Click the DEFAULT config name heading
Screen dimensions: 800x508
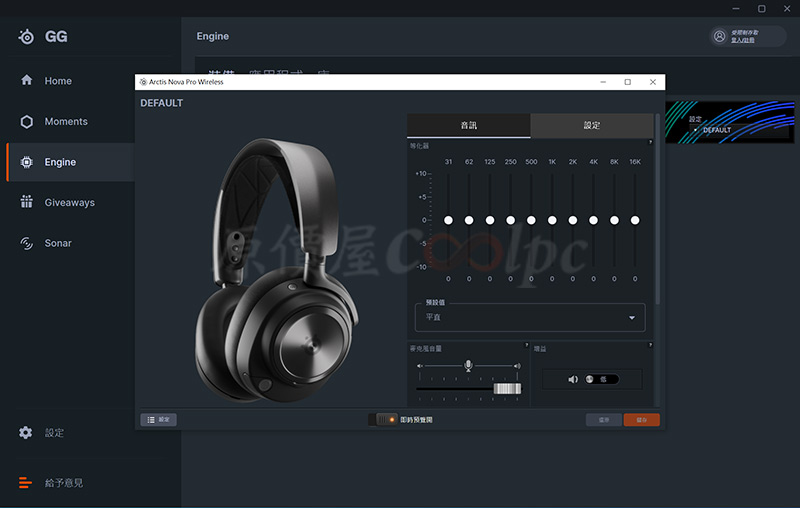click(161, 103)
